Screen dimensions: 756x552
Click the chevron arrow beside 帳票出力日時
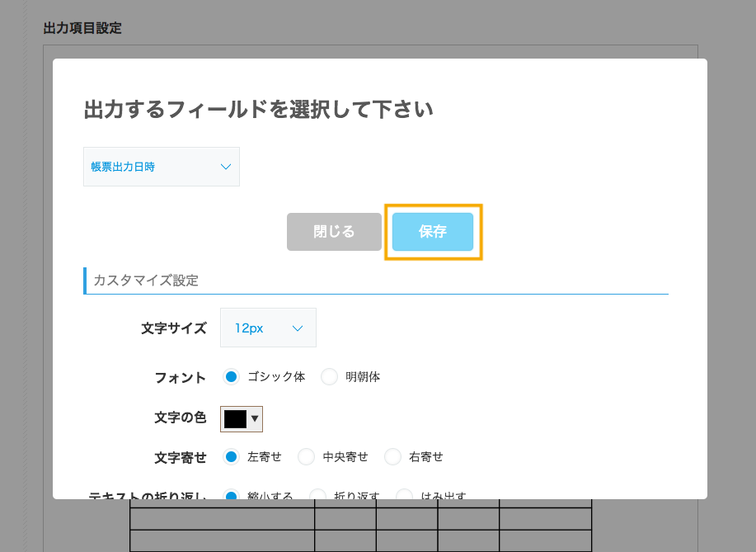[x=226, y=167]
